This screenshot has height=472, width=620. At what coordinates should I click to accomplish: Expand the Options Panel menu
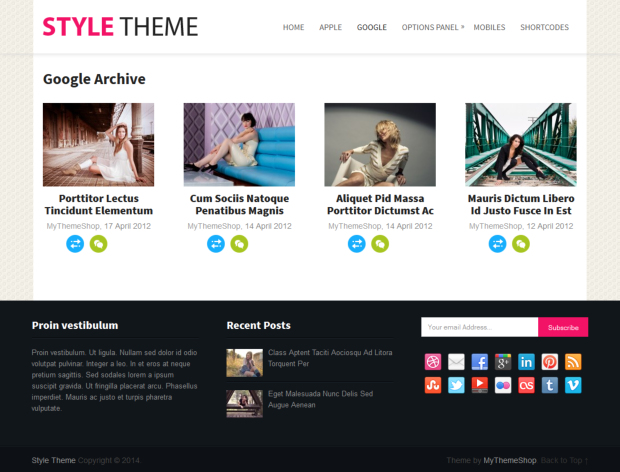pos(430,27)
